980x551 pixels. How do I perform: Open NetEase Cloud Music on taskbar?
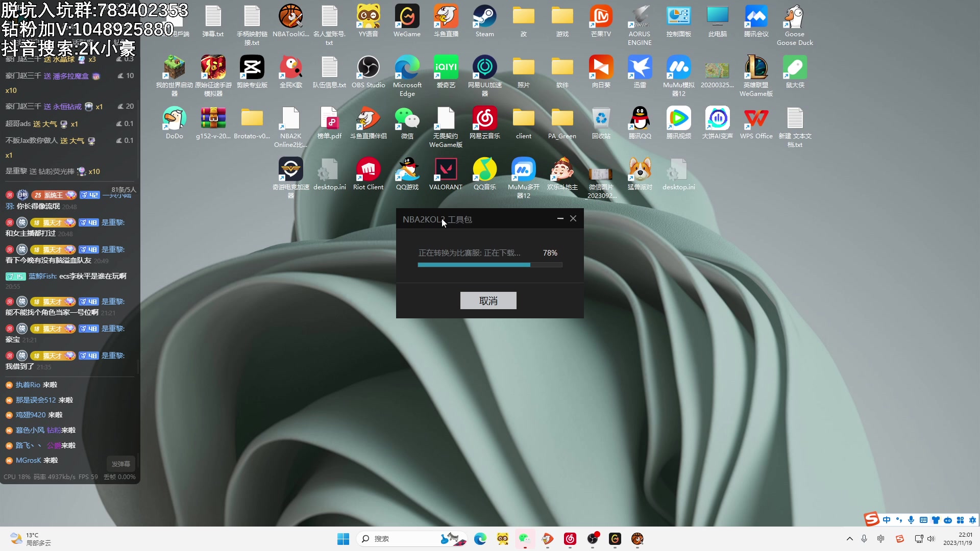pyautogui.click(x=570, y=539)
